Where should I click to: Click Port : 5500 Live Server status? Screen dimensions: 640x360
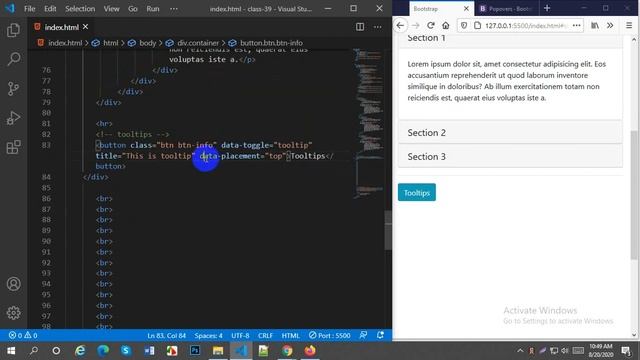tap(329, 336)
